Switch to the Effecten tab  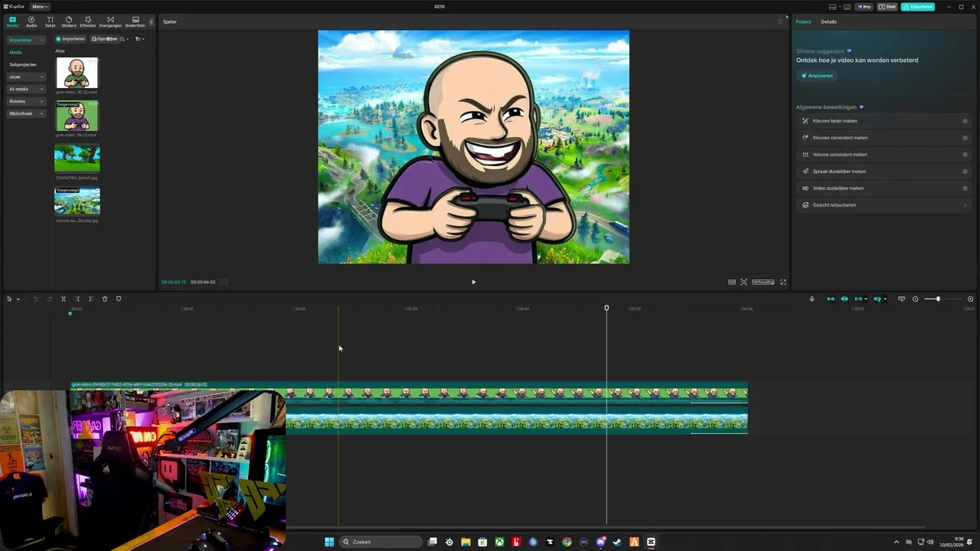(x=88, y=21)
